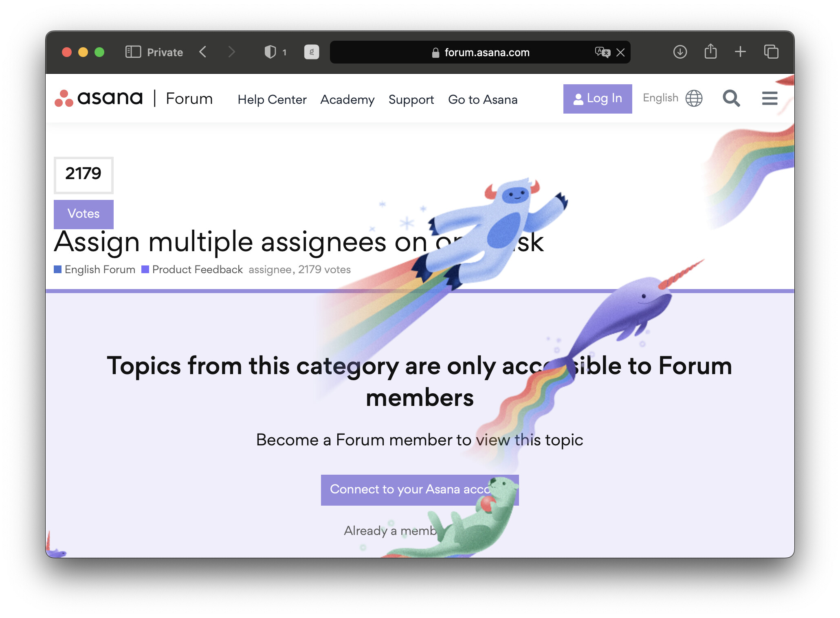This screenshot has height=618, width=840.
Task: Open the Product Feedback category link
Action: click(197, 270)
